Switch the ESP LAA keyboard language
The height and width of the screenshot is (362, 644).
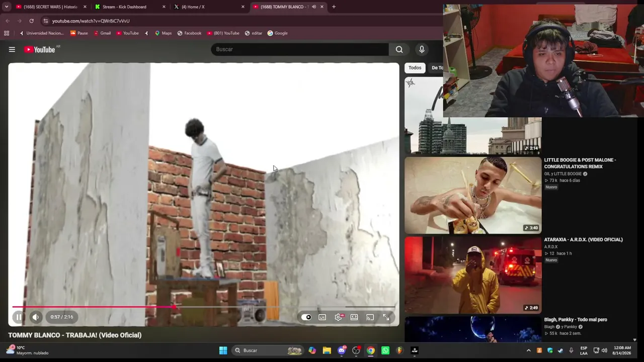tap(584, 350)
